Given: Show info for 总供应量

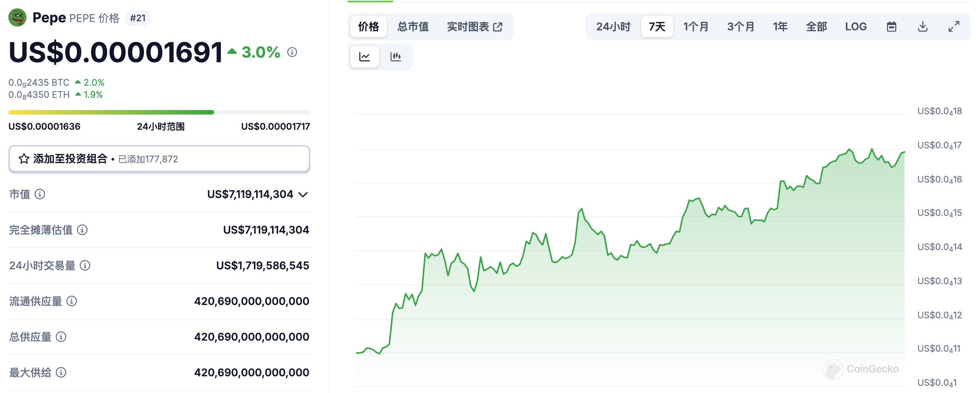Looking at the screenshot, I should coord(61,336).
